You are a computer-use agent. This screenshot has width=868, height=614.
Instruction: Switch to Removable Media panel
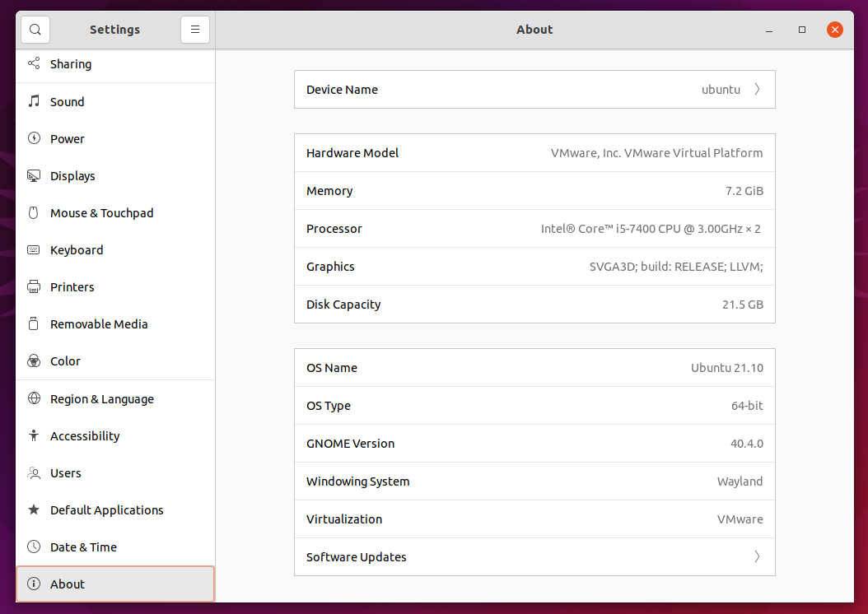pos(99,324)
